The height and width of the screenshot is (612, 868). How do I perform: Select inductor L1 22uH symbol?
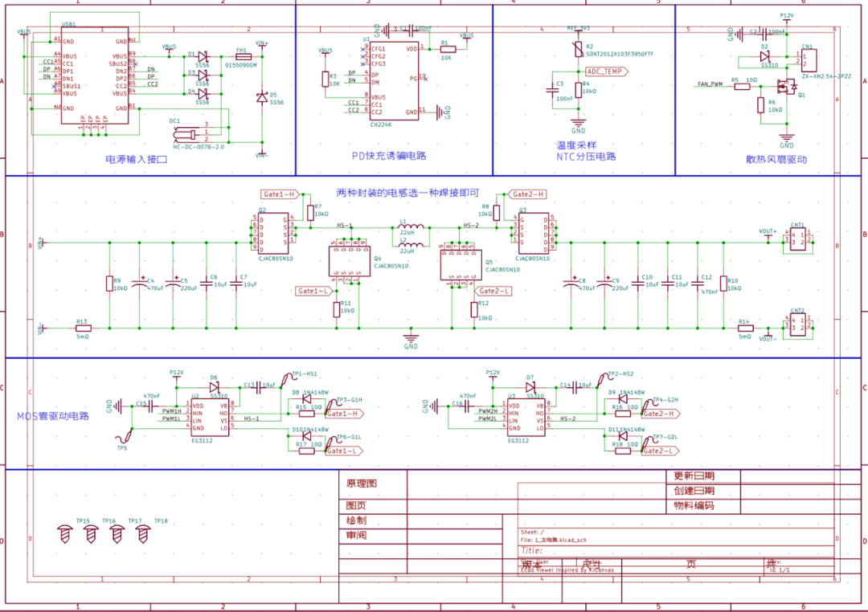[x=411, y=226]
